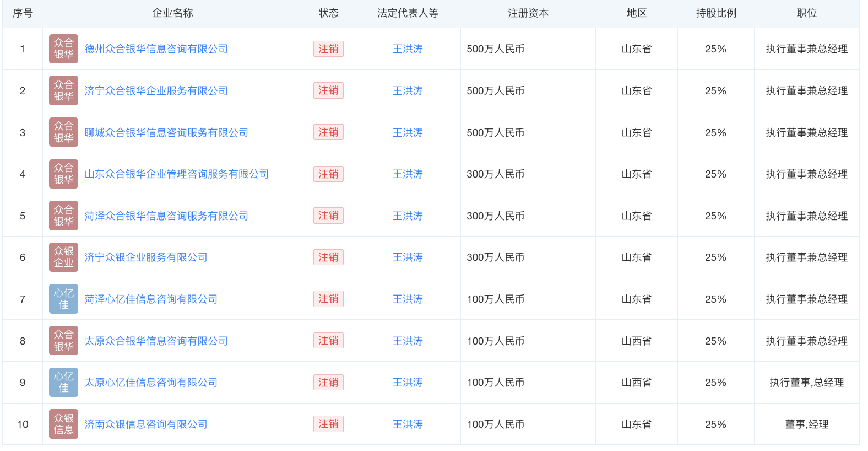Click 王洪涛 in the 太原心亿佳 row
Screen dimensions: 868x451
point(408,383)
